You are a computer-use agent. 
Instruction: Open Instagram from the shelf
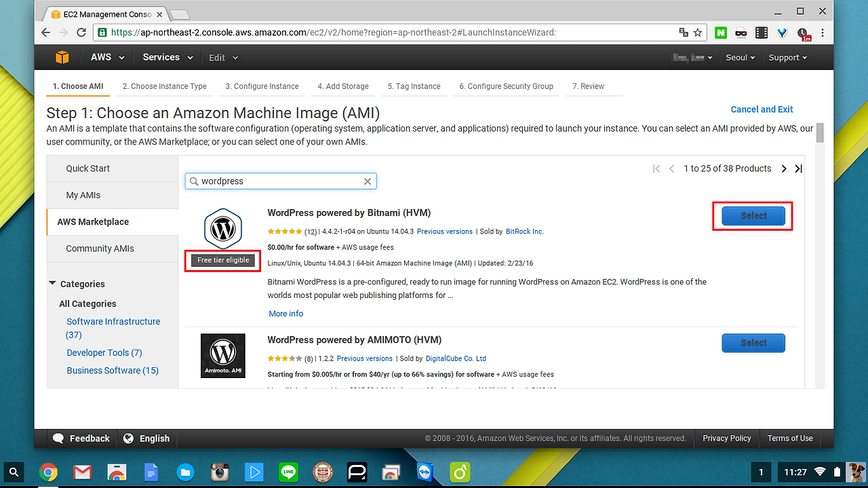pos(220,472)
